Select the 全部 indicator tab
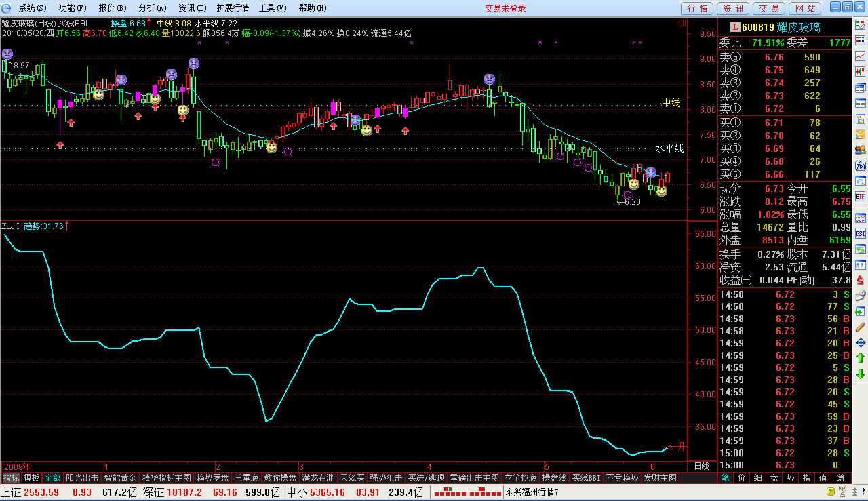 click(53, 478)
